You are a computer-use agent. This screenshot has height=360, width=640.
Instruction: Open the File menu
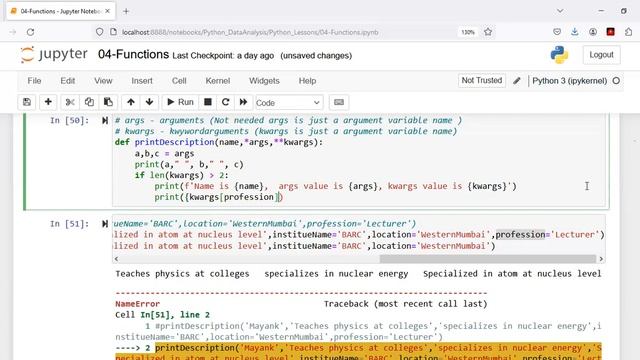point(34,81)
